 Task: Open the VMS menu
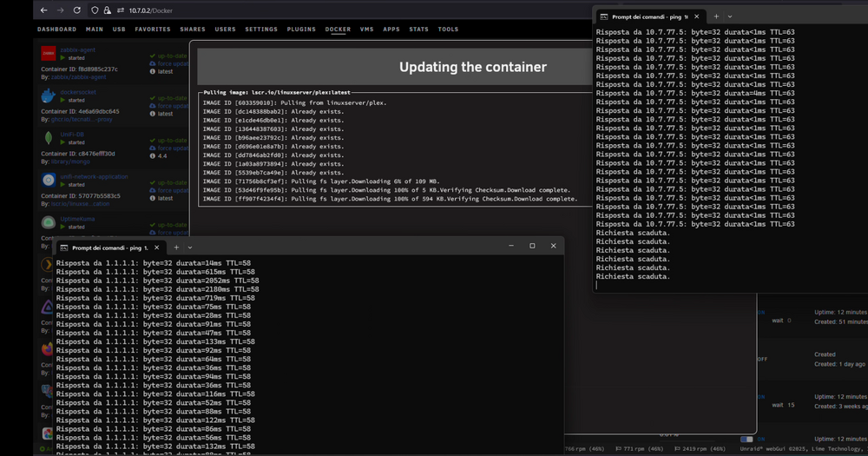366,30
